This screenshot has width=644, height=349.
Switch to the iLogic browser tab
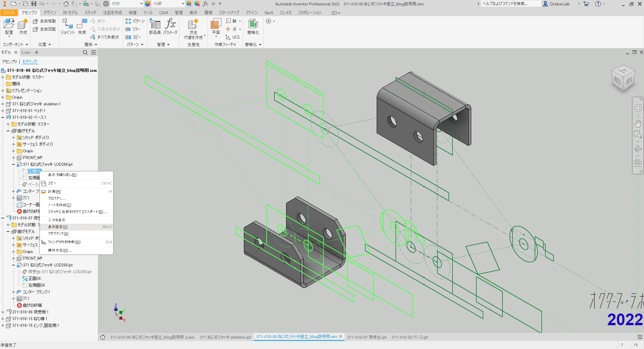pyautogui.click(x=26, y=52)
